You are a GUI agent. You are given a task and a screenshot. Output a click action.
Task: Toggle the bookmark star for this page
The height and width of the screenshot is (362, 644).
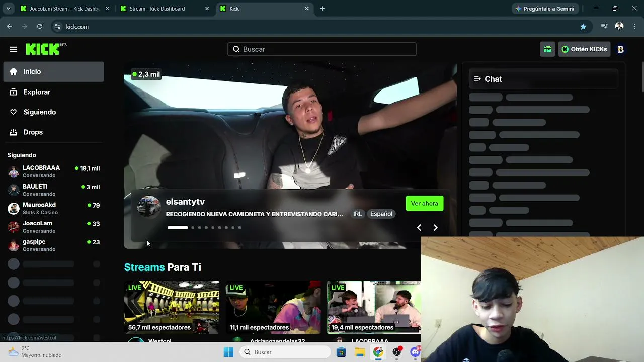(x=583, y=27)
